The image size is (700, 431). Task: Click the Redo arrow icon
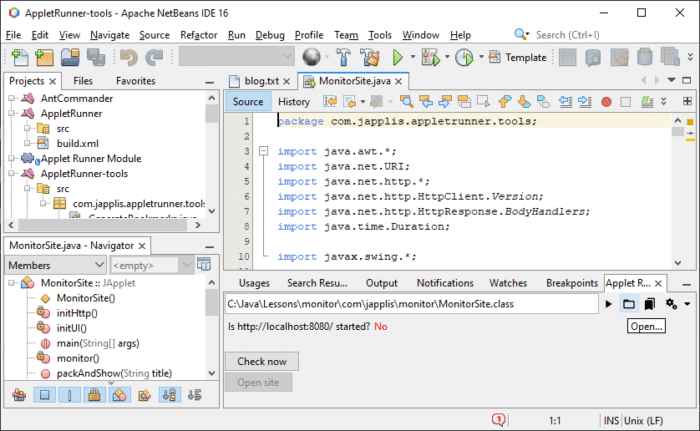coord(154,57)
